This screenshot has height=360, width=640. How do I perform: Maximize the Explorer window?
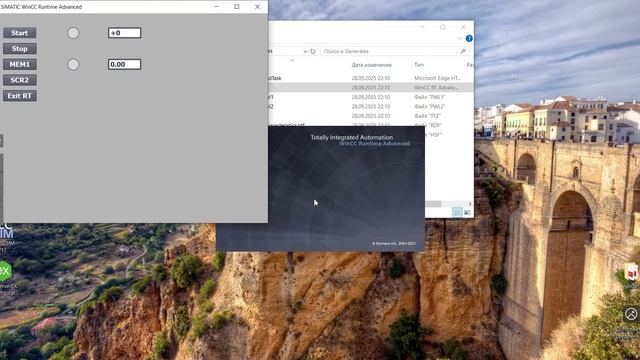[443, 27]
